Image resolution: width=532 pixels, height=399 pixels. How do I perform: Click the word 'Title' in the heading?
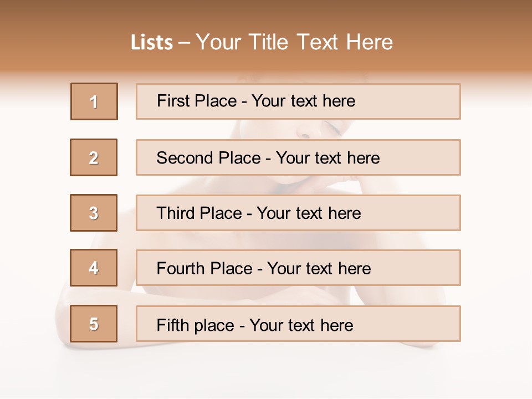pos(270,42)
